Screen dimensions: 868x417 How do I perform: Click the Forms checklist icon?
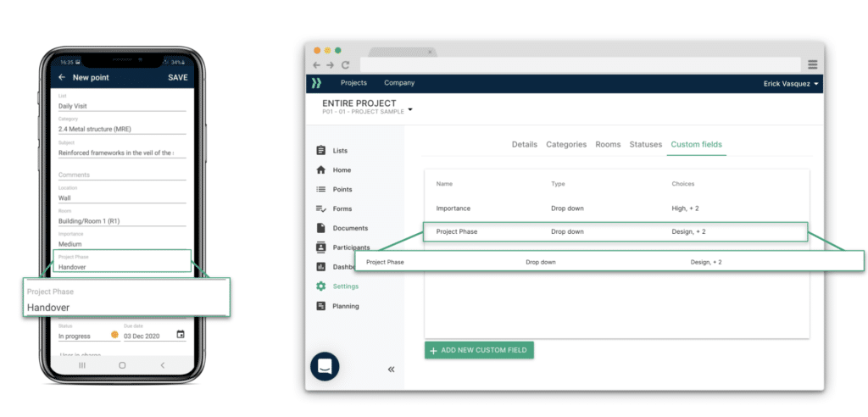point(321,208)
